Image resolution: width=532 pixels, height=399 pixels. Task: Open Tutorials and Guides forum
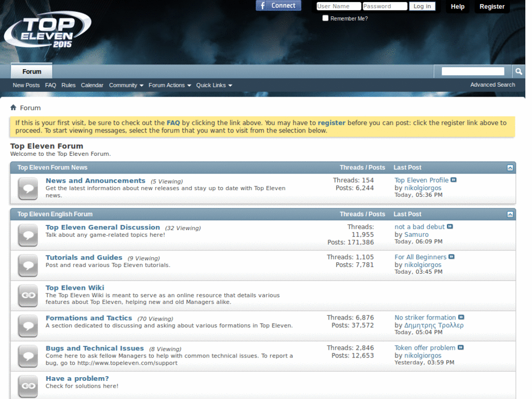tap(84, 258)
